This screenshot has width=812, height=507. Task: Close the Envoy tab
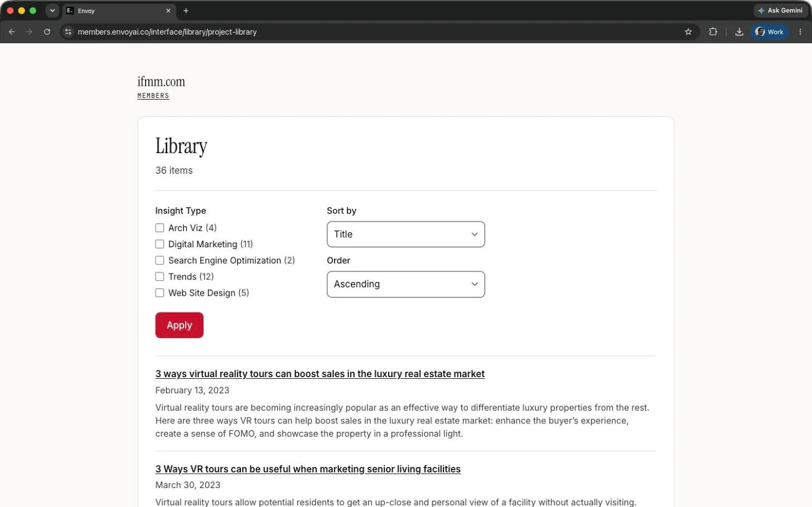pos(168,10)
